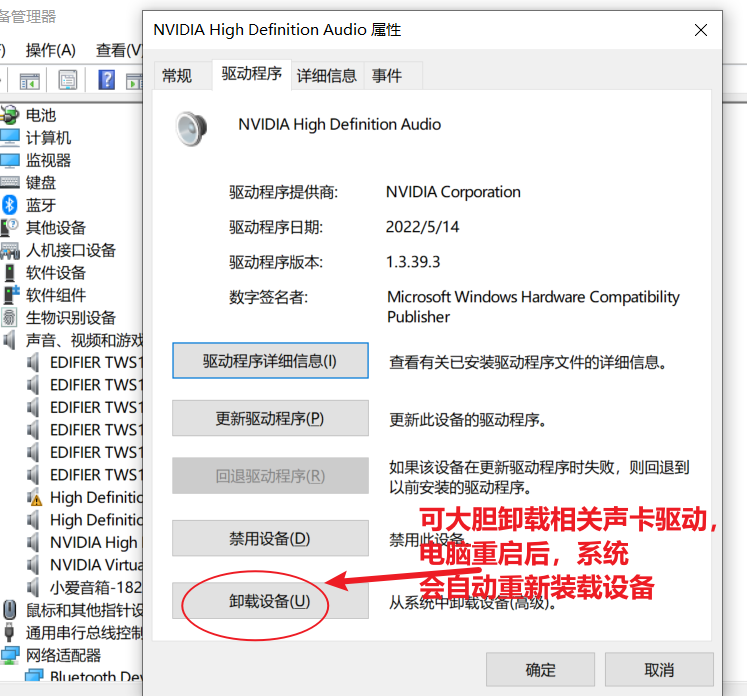The width and height of the screenshot is (747, 696).
Task: Click the Computer (计算机) category icon
Action: [10, 138]
